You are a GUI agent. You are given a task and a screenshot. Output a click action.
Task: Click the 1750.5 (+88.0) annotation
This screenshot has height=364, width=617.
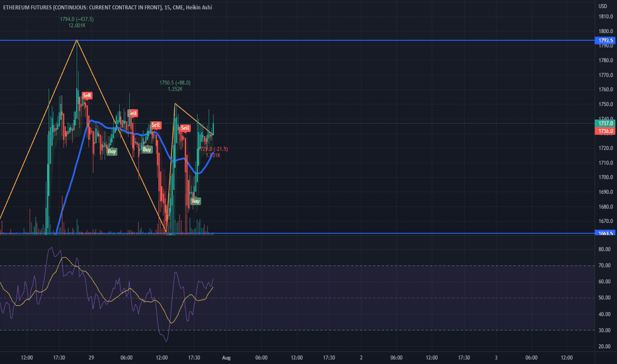(175, 83)
